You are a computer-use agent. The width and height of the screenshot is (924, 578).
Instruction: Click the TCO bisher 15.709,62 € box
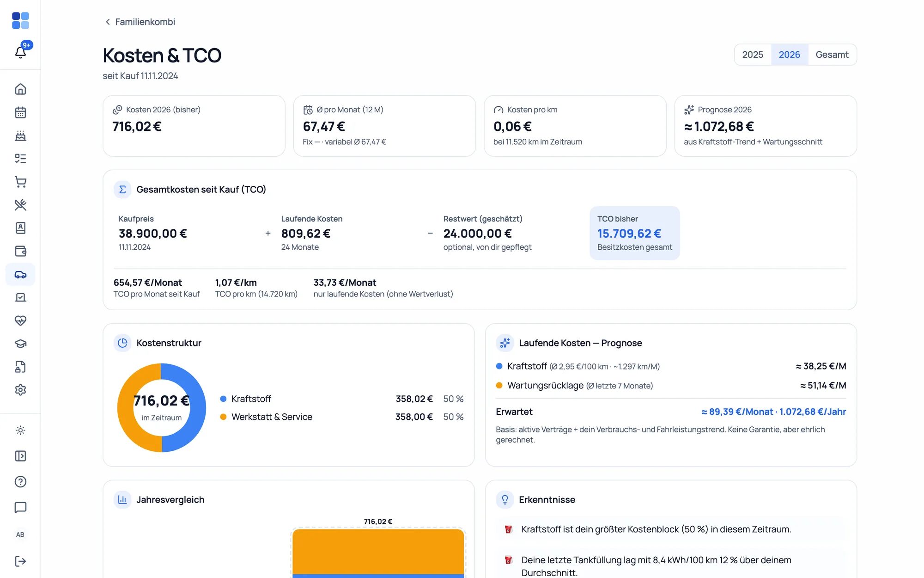(x=634, y=233)
